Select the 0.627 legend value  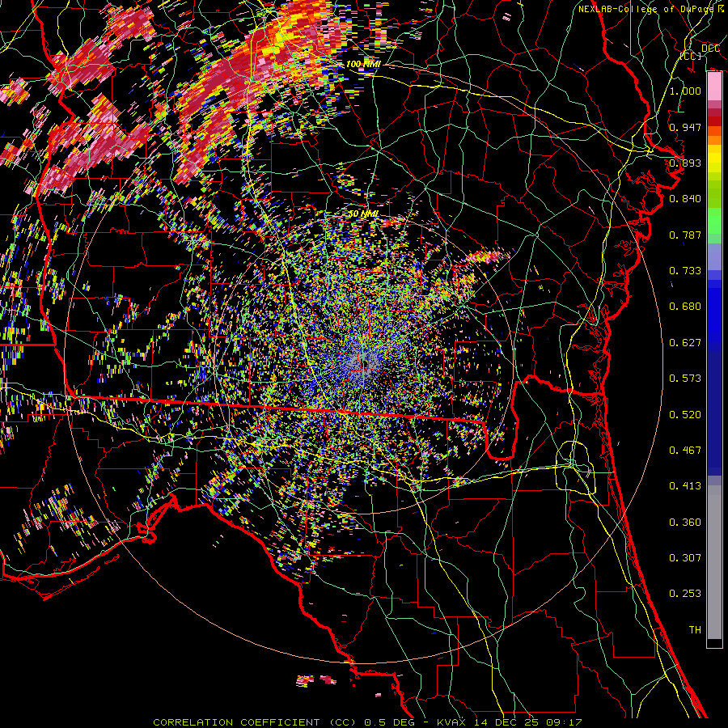coord(685,343)
